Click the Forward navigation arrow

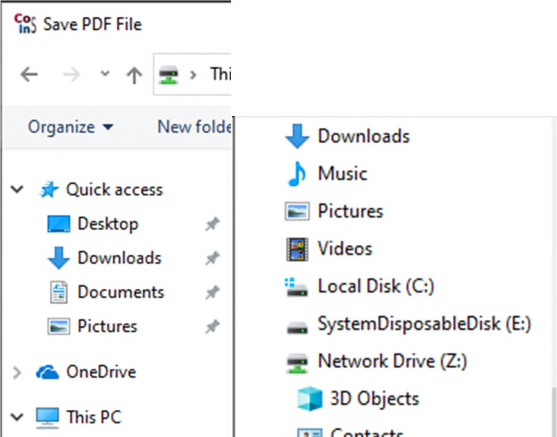point(71,75)
